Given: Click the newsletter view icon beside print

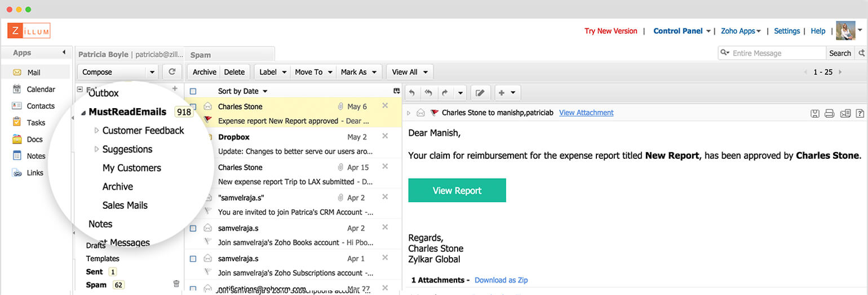Looking at the screenshot, I should tap(845, 113).
